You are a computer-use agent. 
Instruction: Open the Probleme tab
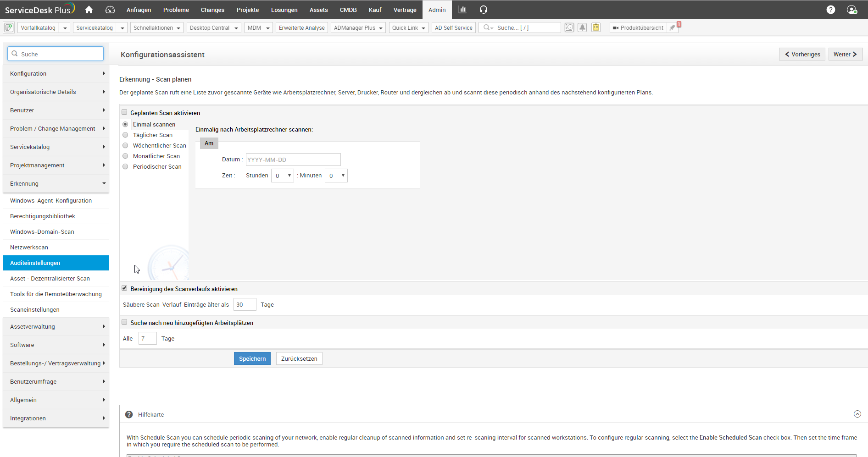(x=176, y=10)
